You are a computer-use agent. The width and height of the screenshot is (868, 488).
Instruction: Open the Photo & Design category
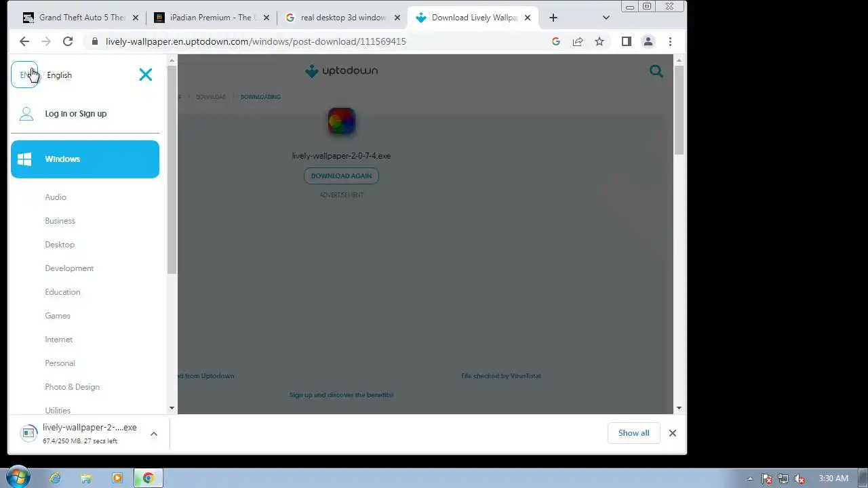click(x=72, y=387)
